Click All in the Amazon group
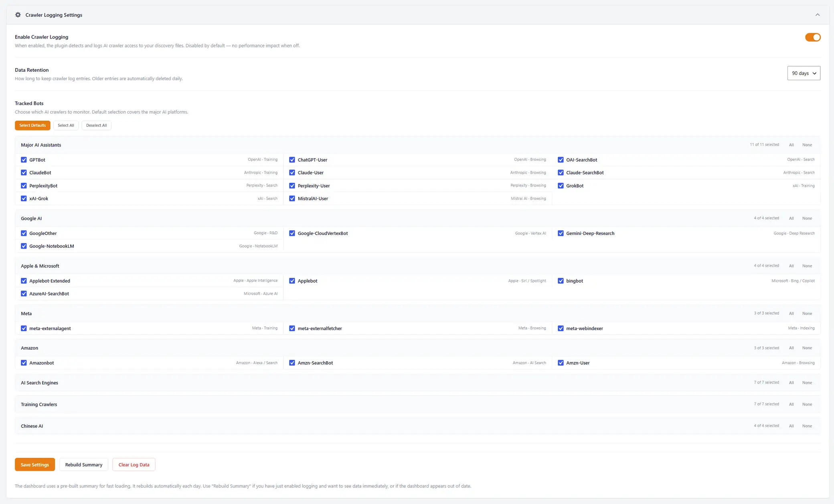Viewport: 834px width, 504px height. pos(791,348)
